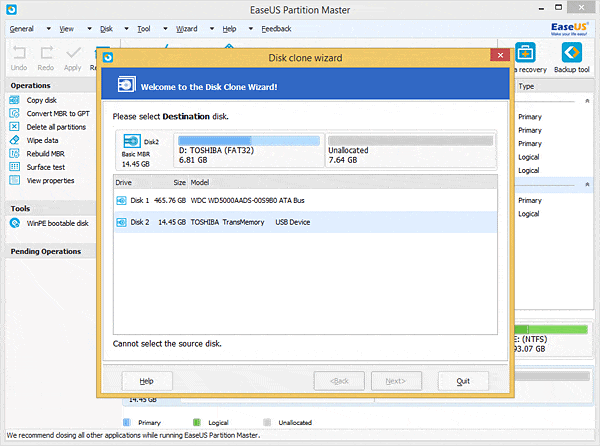Select the View properties operation
The width and height of the screenshot is (600, 446).
click(x=51, y=181)
